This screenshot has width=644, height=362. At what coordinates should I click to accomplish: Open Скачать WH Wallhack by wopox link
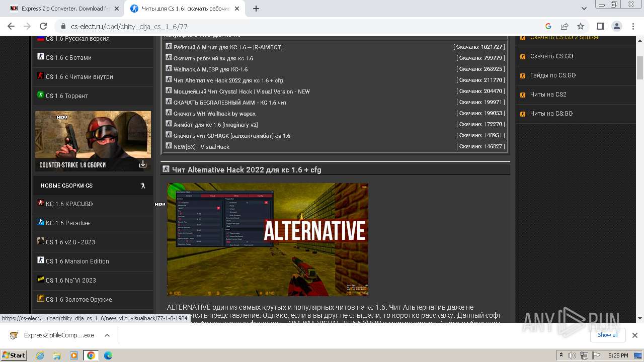tap(214, 114)
